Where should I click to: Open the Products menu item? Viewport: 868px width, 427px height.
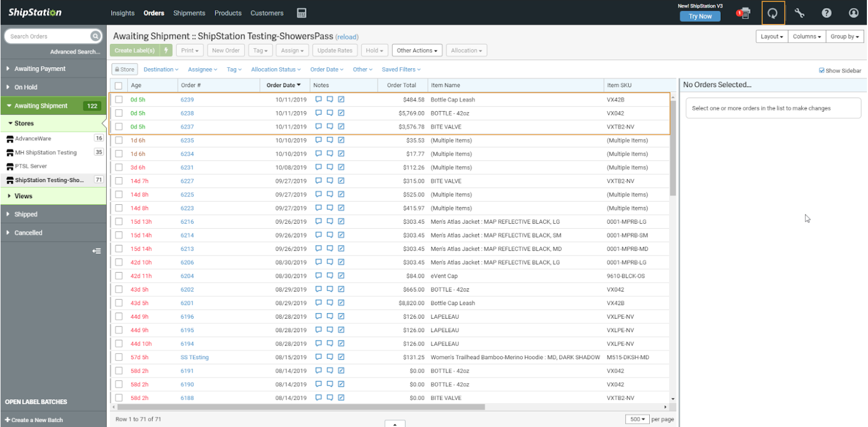(x=228, y=13)
